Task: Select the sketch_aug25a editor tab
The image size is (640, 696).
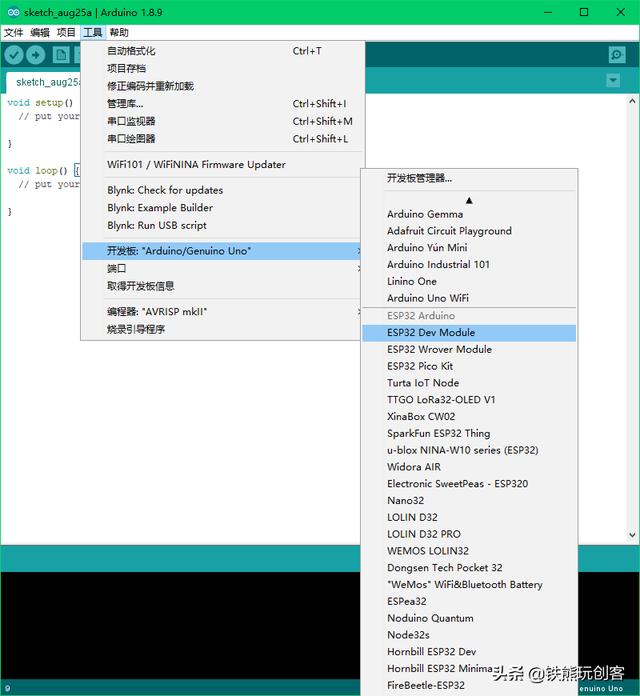Action: [44, 82]
